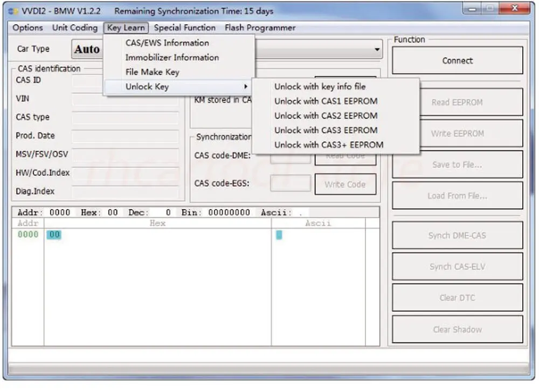Click the Synch DME-CAS button
This screenshot has height=392, width=539.
click(457, 236)
